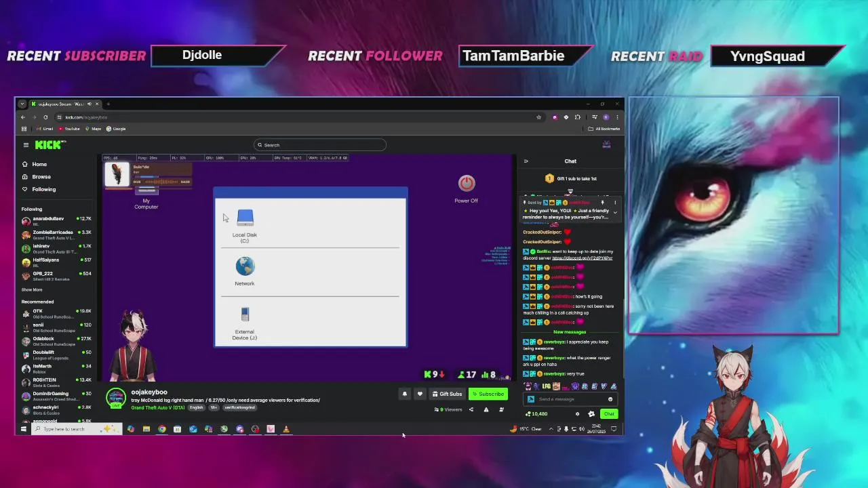Click the report warning triangle icon

point(486,409)
